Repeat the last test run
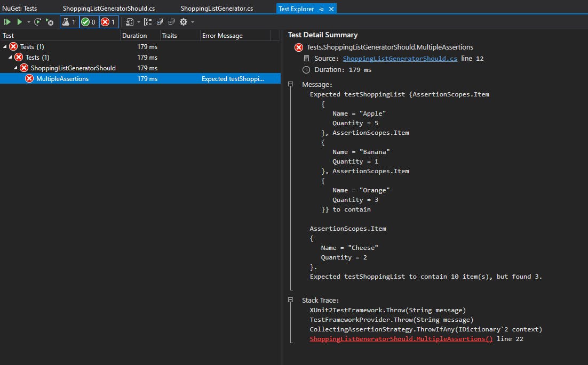The height and width of the screenshot is (365, 588). (36, 22)
